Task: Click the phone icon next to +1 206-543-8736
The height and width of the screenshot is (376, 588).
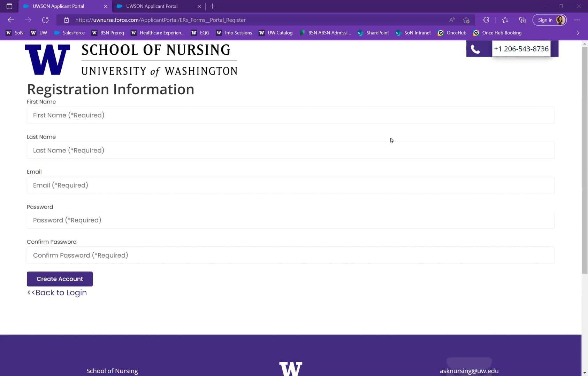Action: 475,49
